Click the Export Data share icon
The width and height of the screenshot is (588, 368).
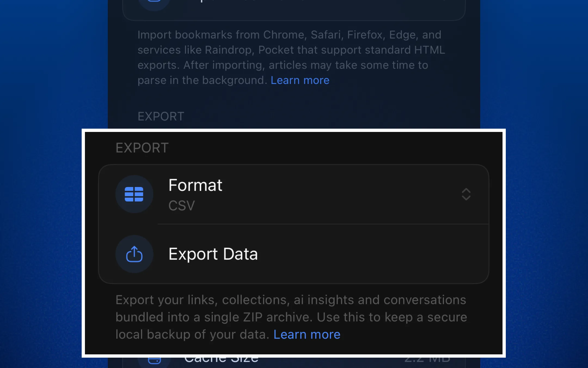coord(134,254)
